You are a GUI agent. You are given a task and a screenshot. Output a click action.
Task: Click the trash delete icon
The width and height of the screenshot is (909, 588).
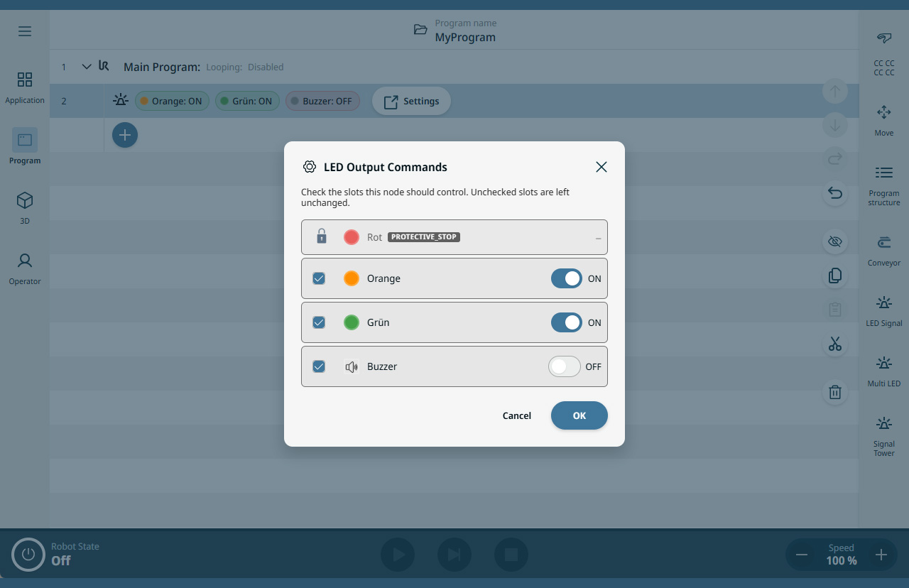click(x=835, y=392)
